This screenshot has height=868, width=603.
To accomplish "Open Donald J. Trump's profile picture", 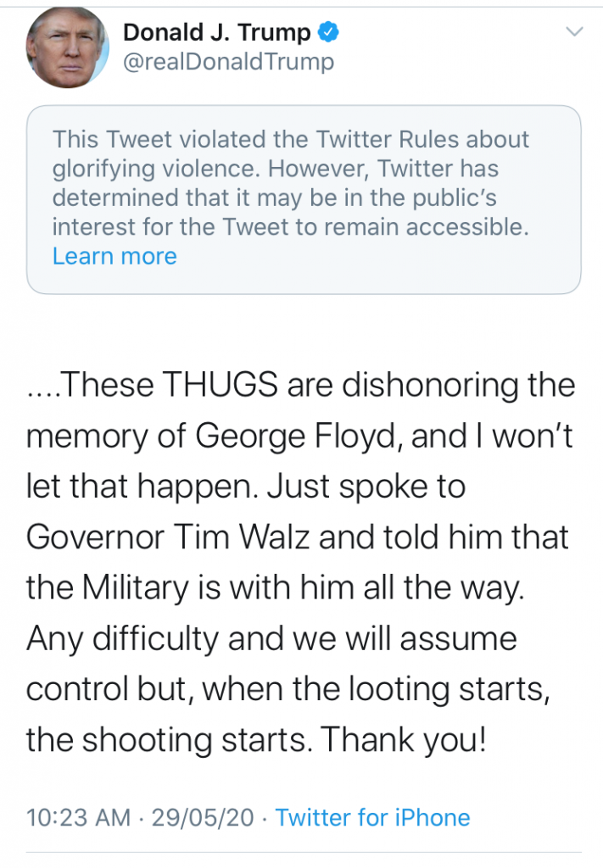I will pos(68,49).
